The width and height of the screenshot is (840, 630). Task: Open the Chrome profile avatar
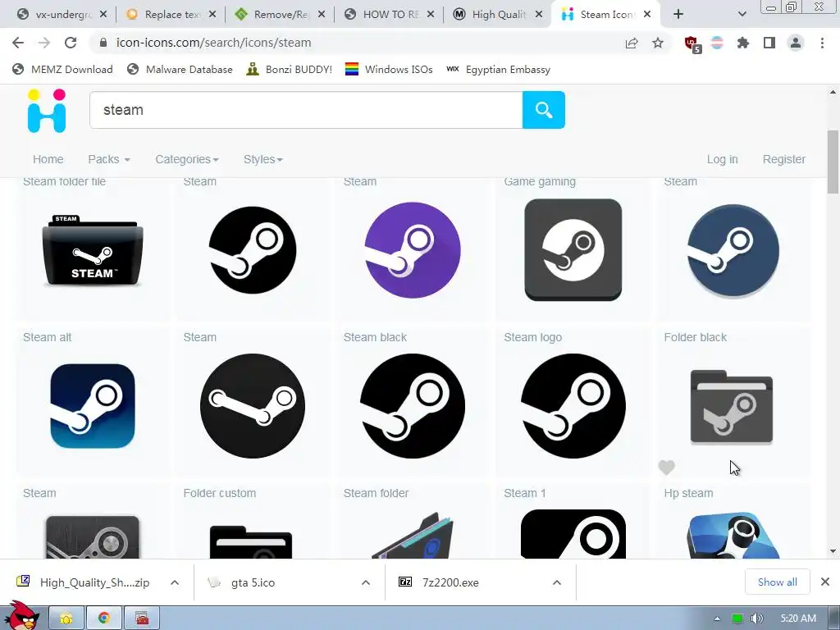click(x=796, y=43)
